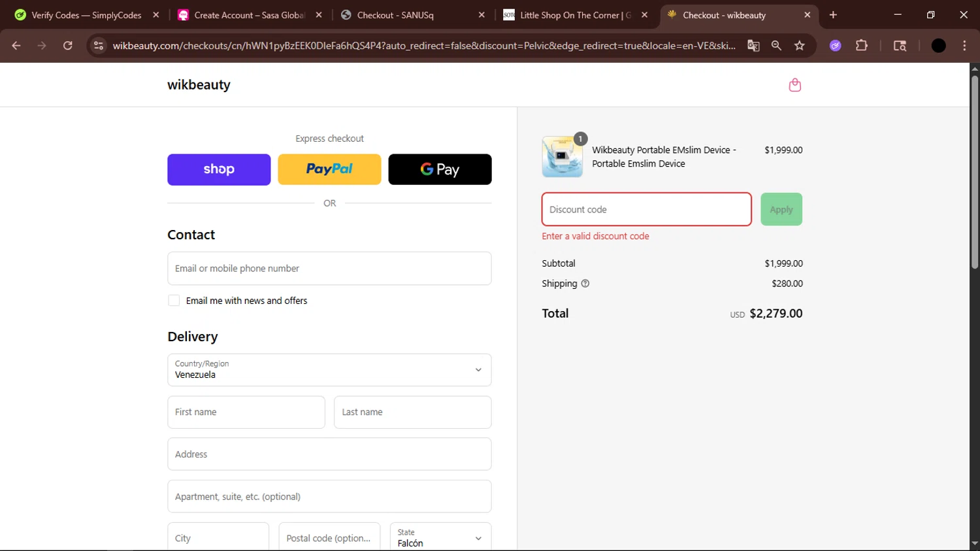Image resolution: width=980 pixels, height=551 pixels.
Task: Click the $2,279.00 total amount
Action: coord(776,314)
